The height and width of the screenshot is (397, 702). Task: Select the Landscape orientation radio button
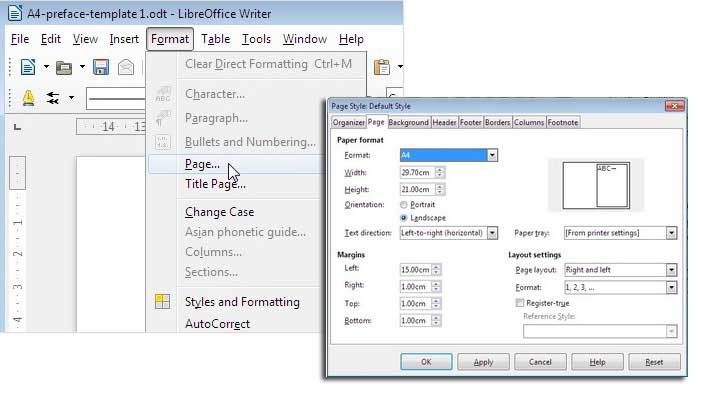(403, 218)
